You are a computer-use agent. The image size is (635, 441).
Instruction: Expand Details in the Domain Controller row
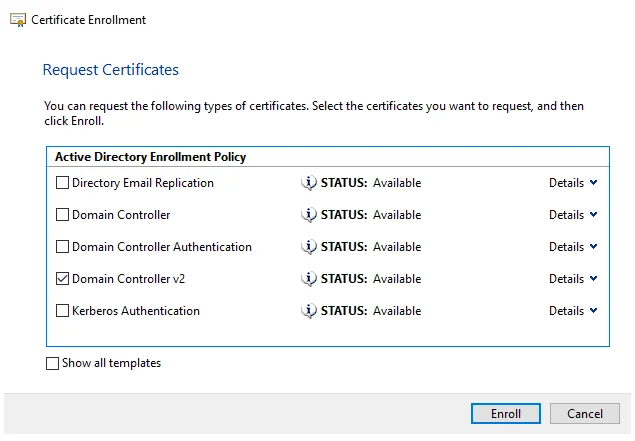tap(572, 215)
